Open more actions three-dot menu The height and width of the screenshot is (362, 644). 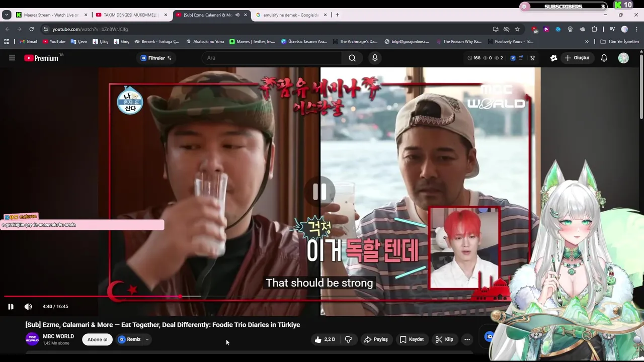467,339
